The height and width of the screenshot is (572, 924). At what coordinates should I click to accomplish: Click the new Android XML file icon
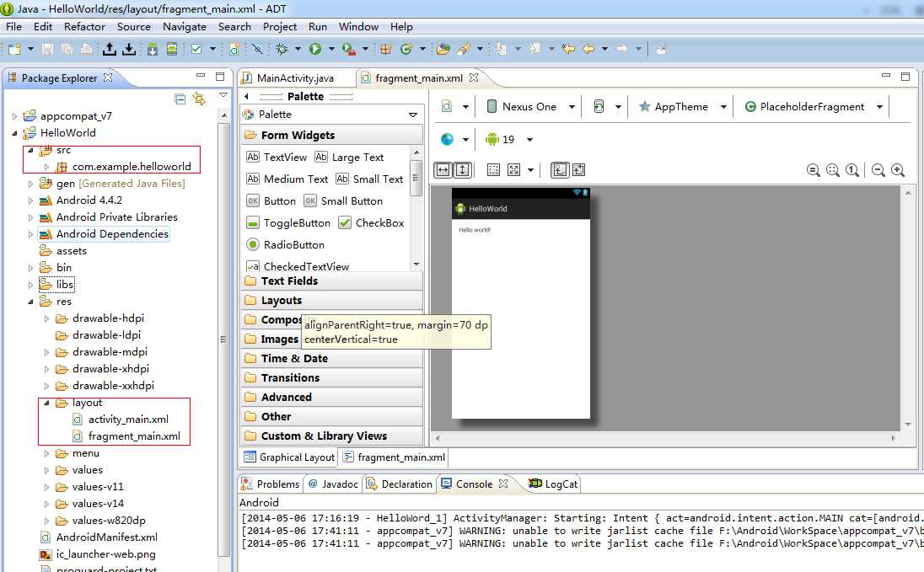(x=234, y=50)
